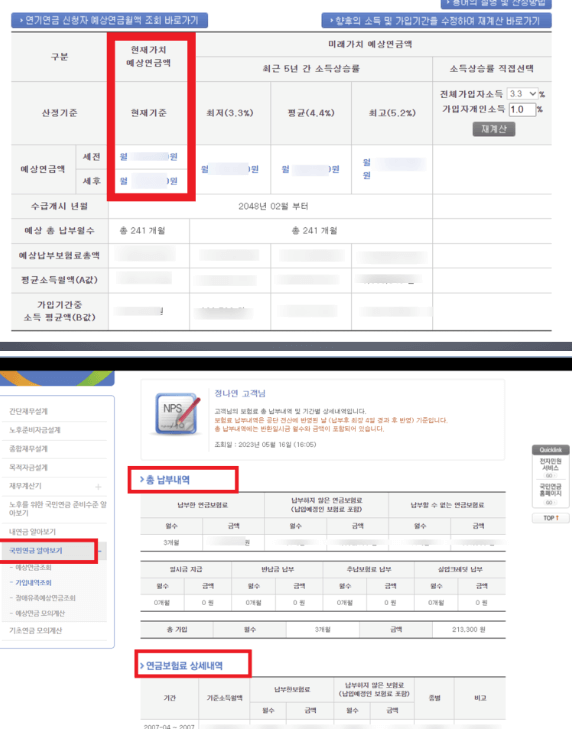Click the 2048년 02월 부터 text

click(x=273, y=206)
